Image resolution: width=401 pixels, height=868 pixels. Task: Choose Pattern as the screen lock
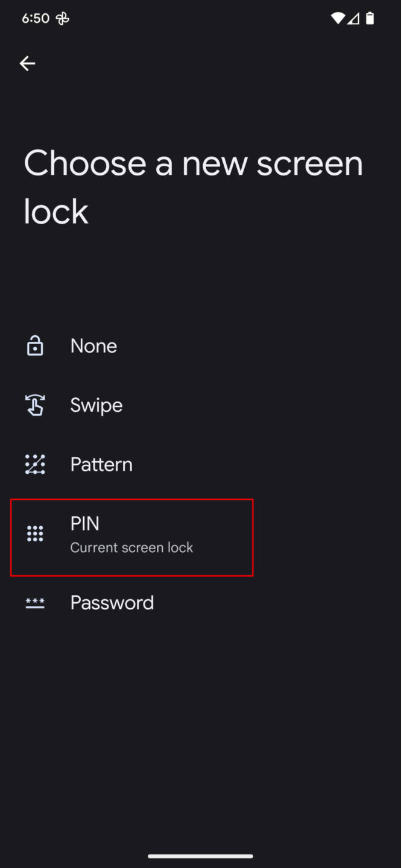tap(101, 464)
